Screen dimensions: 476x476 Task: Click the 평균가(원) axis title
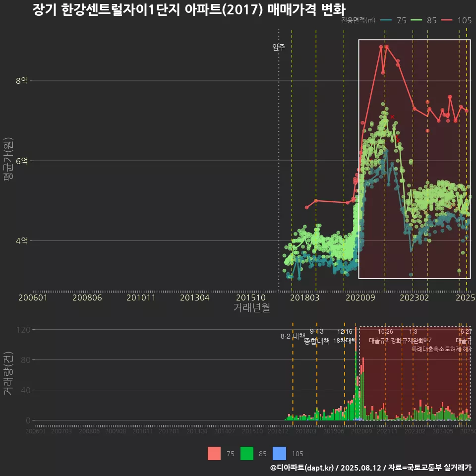tap(8, 159)
